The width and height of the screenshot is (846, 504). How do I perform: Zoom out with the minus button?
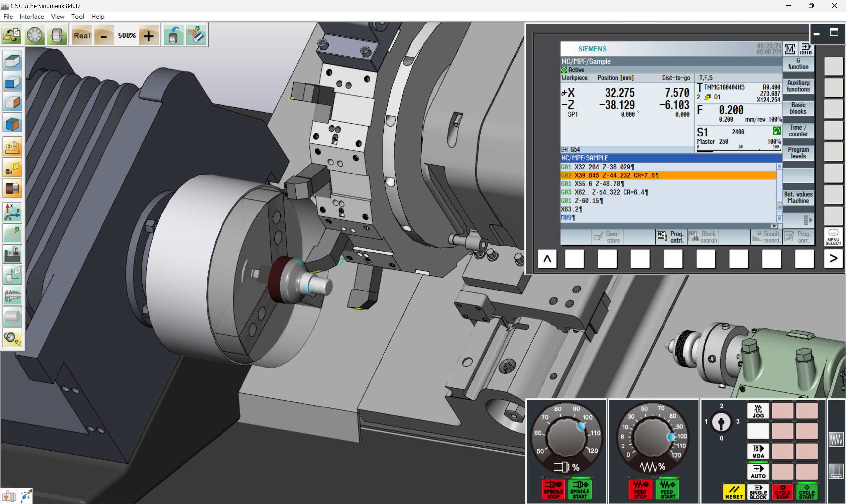[x=104, y=36]
